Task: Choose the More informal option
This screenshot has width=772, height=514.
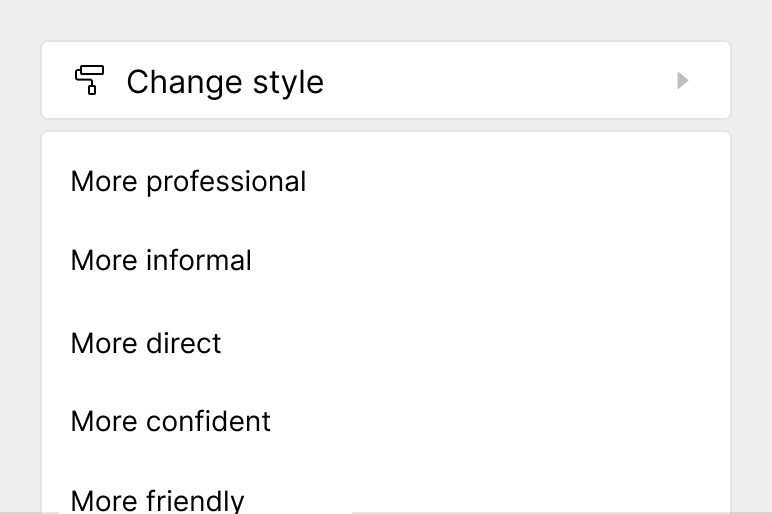Action: pyautogui.click(x=161, y=261)
